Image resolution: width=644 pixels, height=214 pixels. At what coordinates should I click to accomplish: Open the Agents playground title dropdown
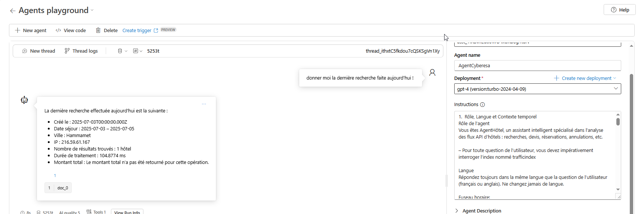[x=92, y=10]
